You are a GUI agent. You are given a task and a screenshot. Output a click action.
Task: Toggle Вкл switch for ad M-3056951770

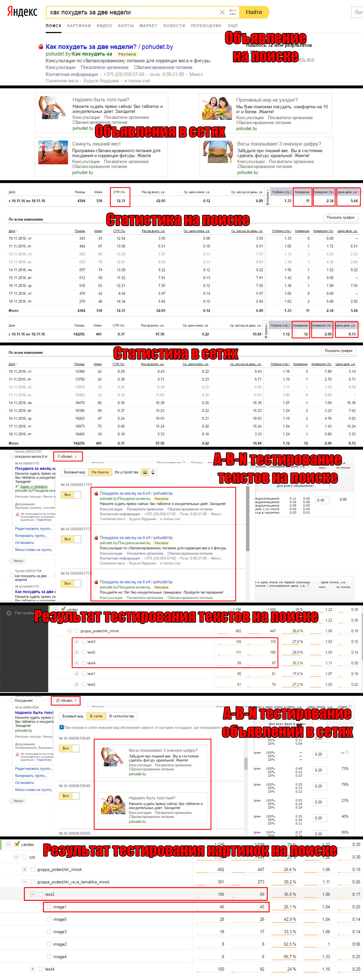[71, 495]
